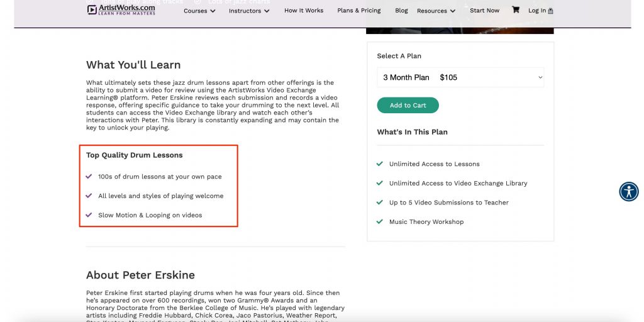
Task: Expand the Instructors dropdown menu
Action: click(249, 11)
